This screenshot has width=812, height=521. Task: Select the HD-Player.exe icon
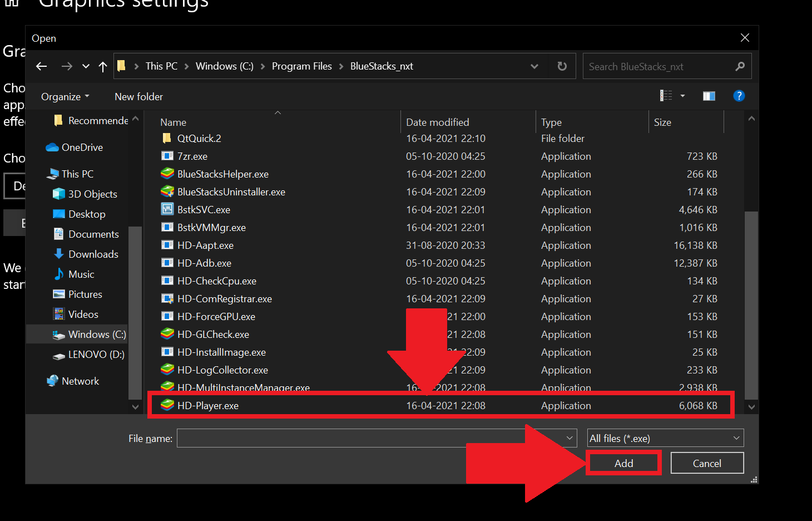pos(167,405)
